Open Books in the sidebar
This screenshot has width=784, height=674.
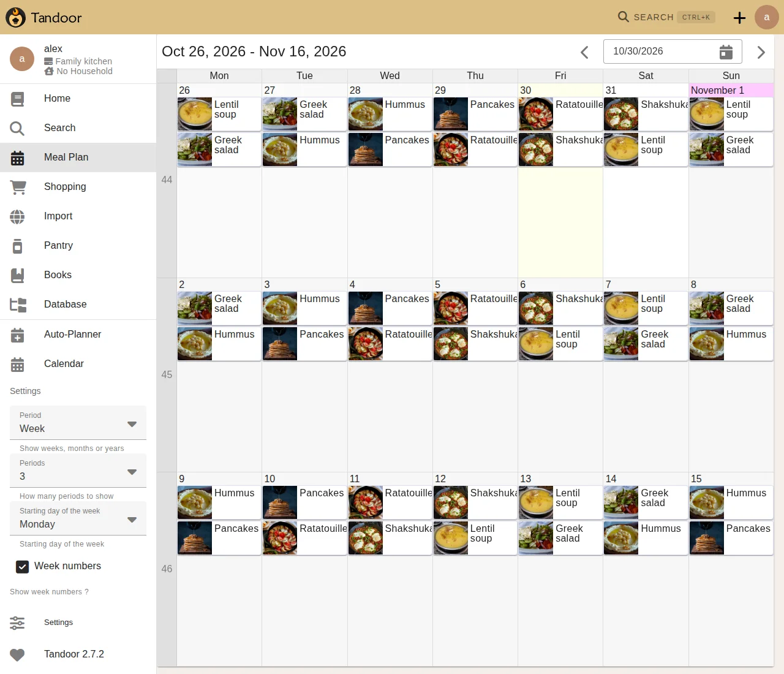(x=78, y=275)
